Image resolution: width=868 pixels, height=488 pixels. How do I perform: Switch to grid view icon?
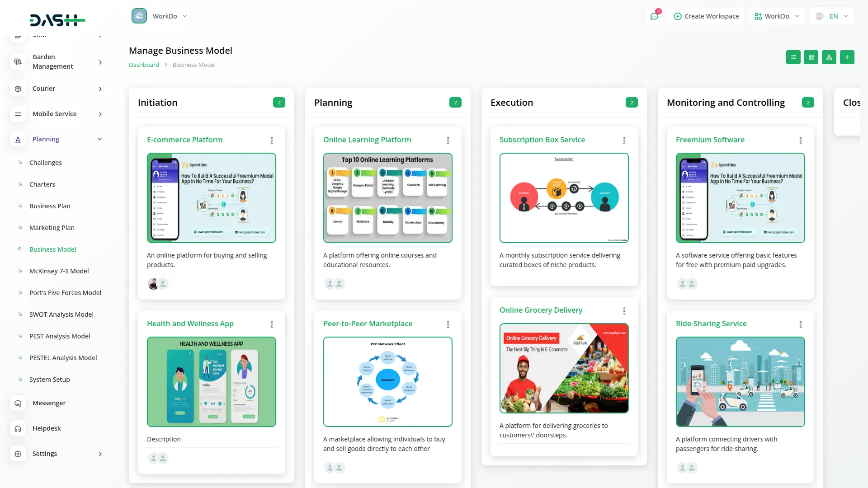tap(811, 57)
